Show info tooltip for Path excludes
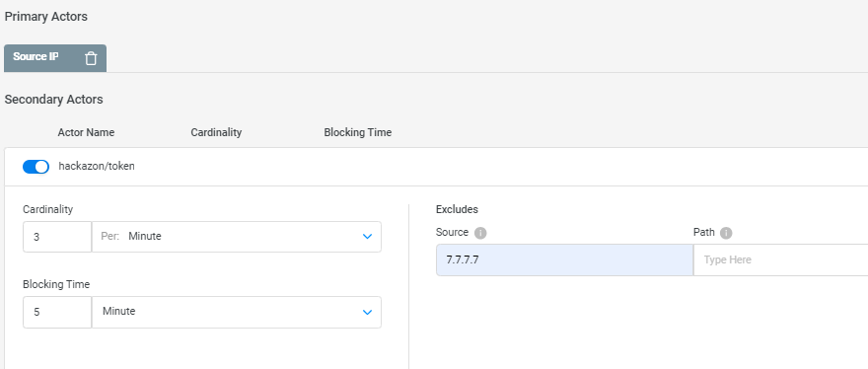868x369 pixels. tap(726, 233)
